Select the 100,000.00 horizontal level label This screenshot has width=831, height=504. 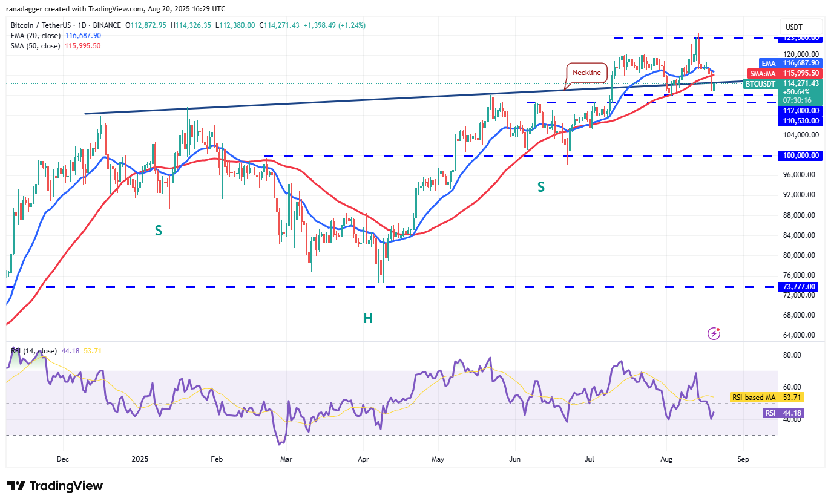pos(799,155)
